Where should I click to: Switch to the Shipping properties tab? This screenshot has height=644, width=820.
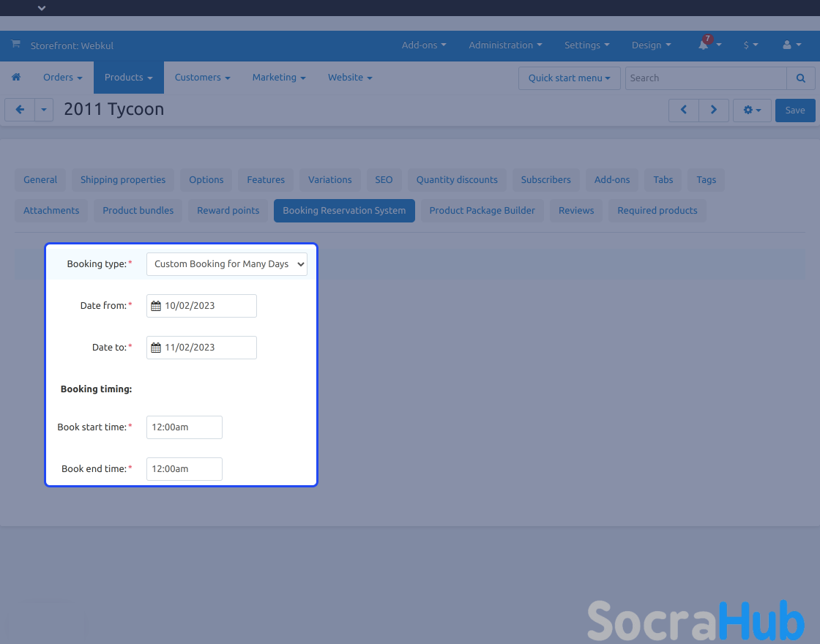pos(123,180)
